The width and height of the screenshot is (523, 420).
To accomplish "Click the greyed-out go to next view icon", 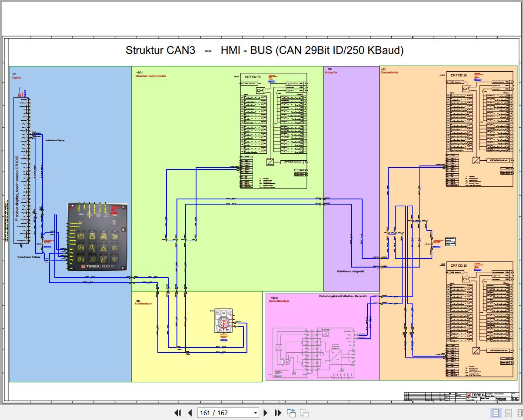I will click(304, 413).
